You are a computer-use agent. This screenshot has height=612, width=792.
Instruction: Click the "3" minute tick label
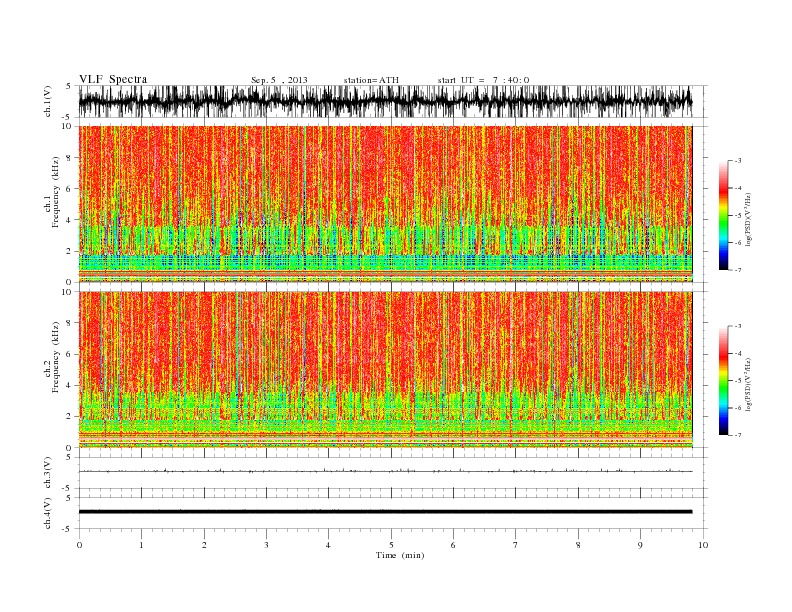pyautogui.click(x=266, y=545)
